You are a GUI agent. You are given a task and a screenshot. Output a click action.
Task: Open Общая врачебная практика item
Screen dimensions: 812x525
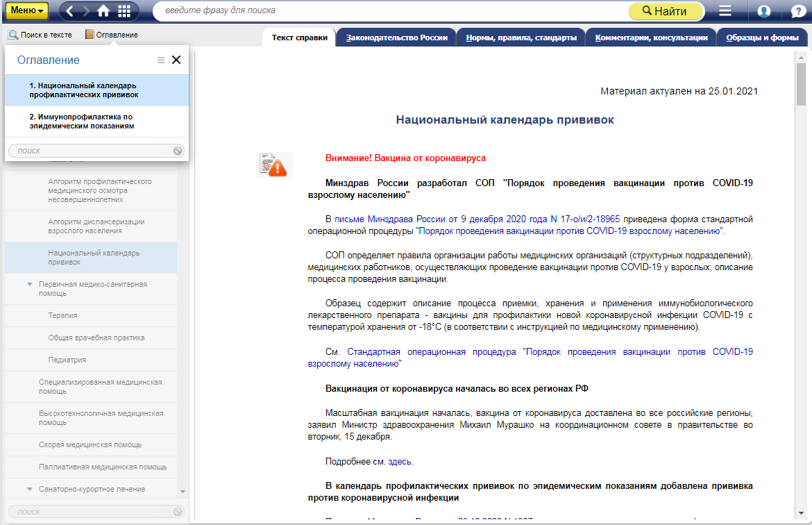click(91, 338)
